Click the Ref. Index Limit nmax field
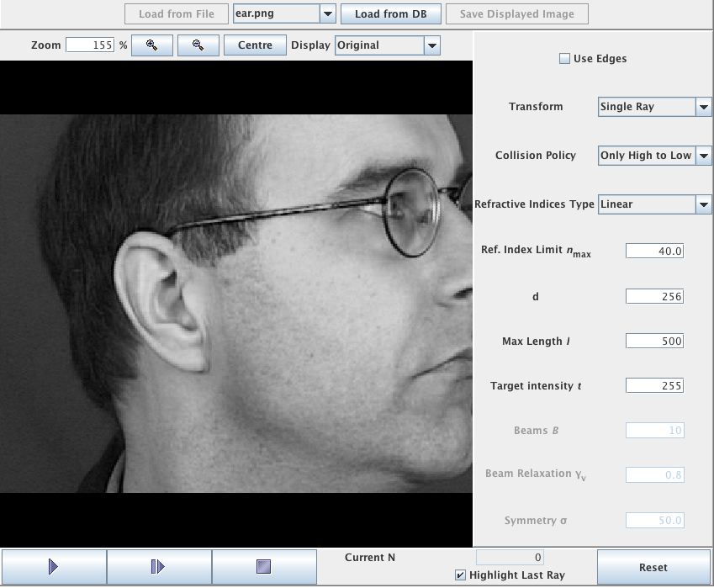This screenshot has height=588, width=714. pyautogui.click(x=654, y=252)
